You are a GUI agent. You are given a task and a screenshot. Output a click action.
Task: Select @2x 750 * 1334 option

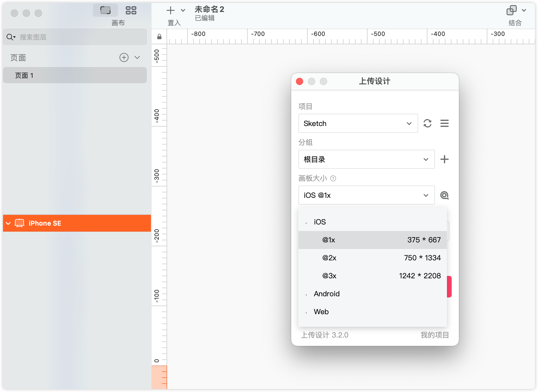click(x=372, y=258)
